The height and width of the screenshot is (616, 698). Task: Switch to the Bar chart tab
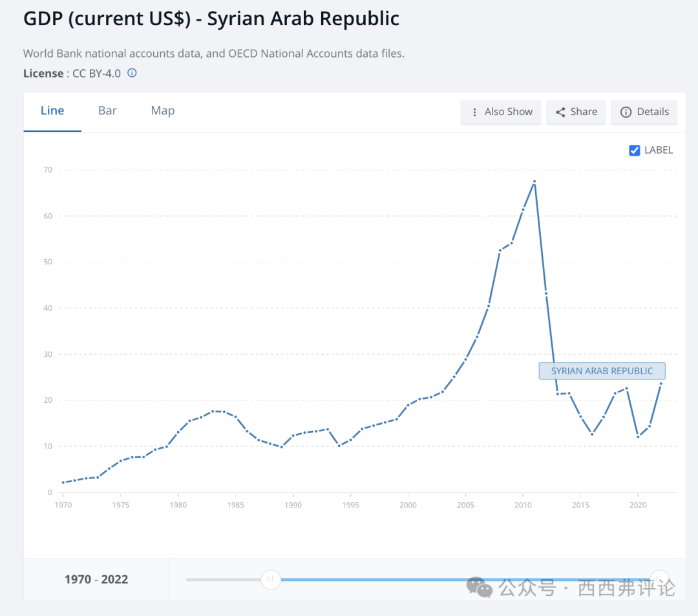click(x=107, y=111)
